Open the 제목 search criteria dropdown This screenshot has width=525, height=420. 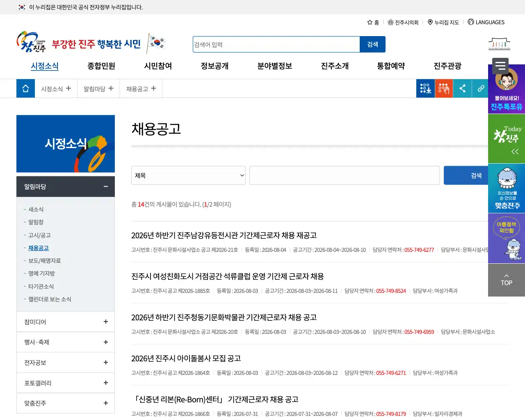(188, 176)
